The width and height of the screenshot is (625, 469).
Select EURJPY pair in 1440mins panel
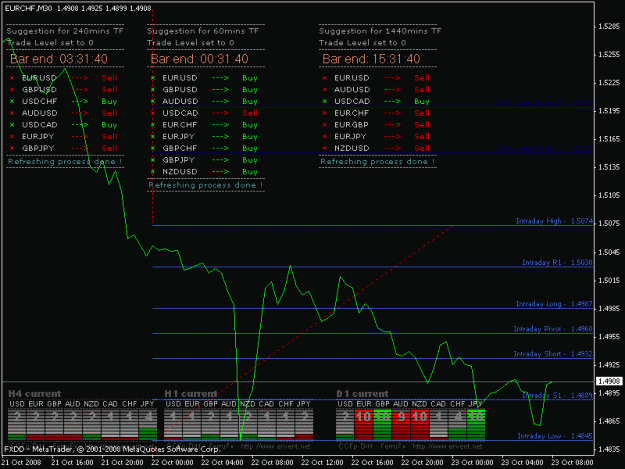pos(350,137)
